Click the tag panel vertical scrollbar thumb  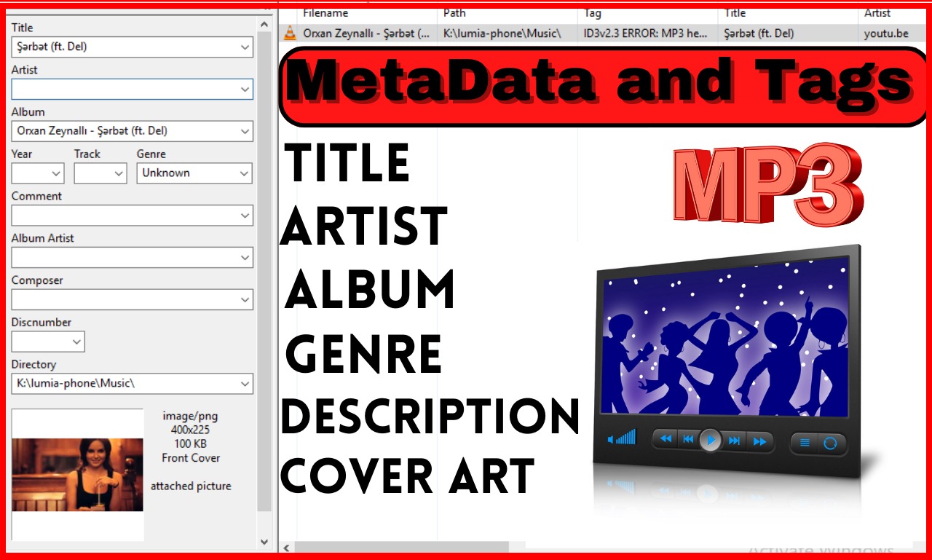tap(264, 271)
